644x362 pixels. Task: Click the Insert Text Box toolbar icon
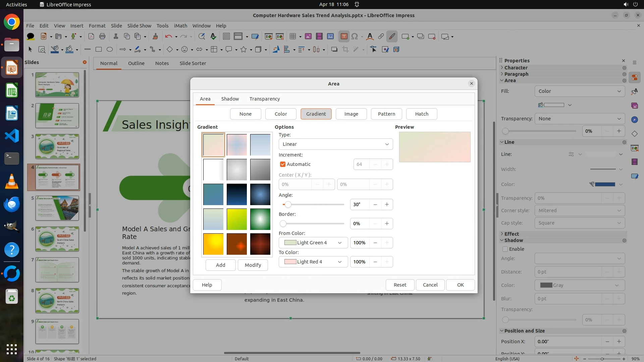(x=344, y=37)
